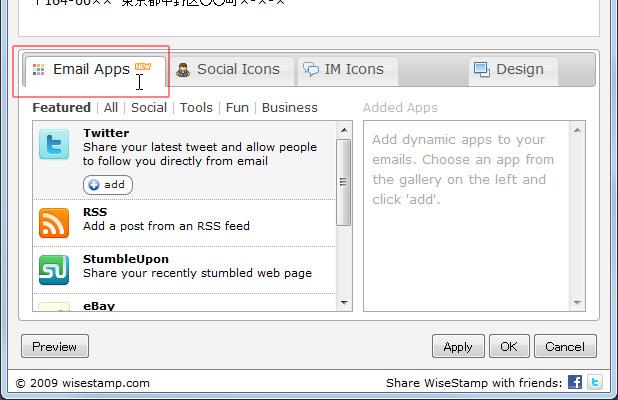The image size is (618, 400).
Task: Click the app gallery scrollbar thumb
Action: [x=344, y=182]
